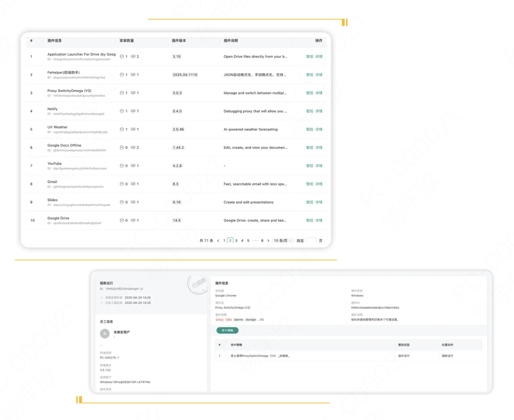Click 管控 for Proxy SwitchyOmega (V3)
The width and height of the screenshot is (514, 420).
(310, 93)
